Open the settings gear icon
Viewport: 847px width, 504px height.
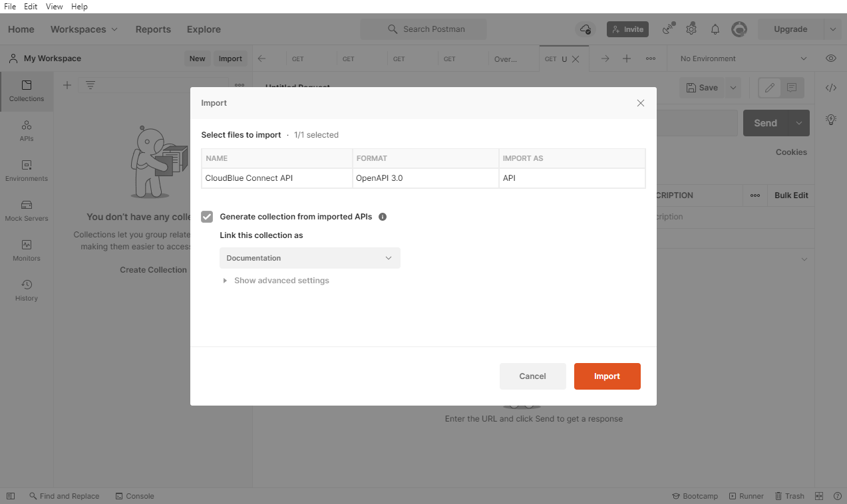(x=691, y=29)
